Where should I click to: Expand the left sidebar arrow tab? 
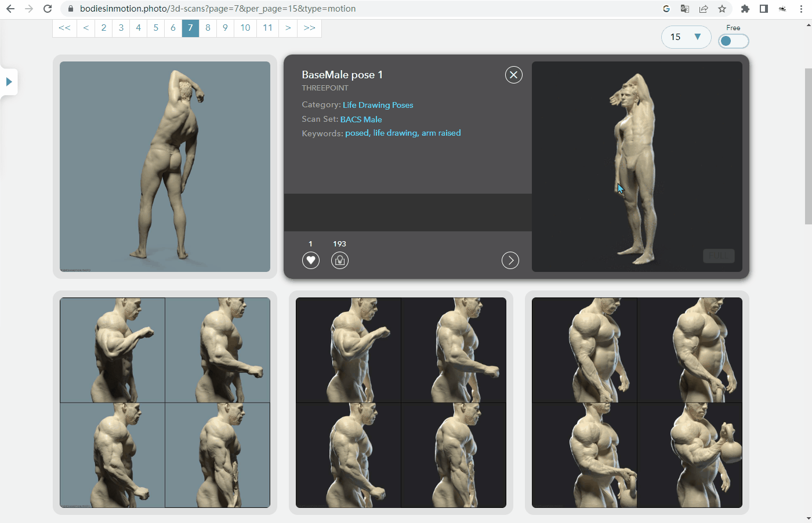click(x=9, y=82)
